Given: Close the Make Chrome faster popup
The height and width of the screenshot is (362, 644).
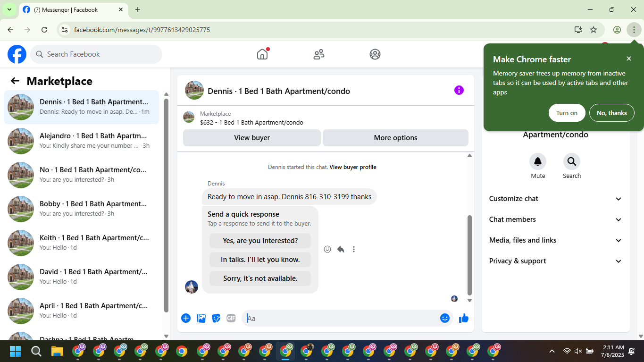Looking at the screenshot, I should pos(629,59).
